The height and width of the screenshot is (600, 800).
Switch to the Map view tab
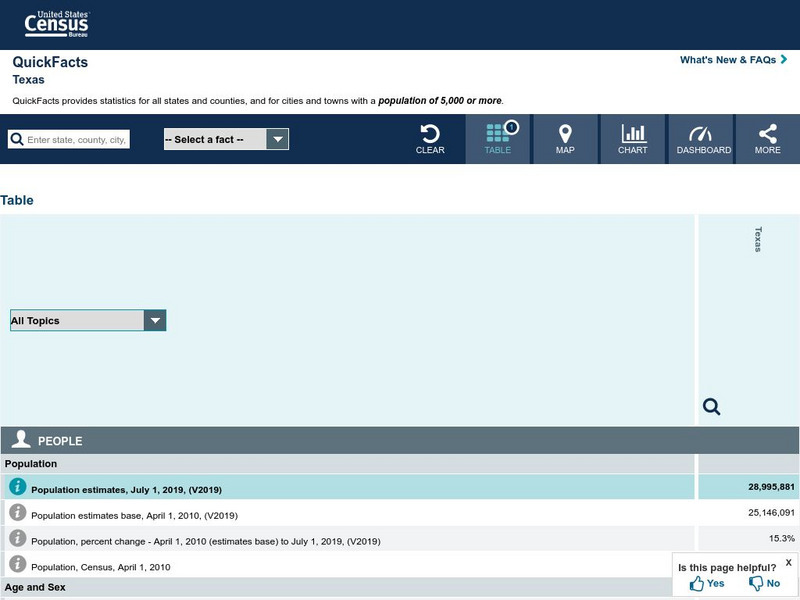565,139
